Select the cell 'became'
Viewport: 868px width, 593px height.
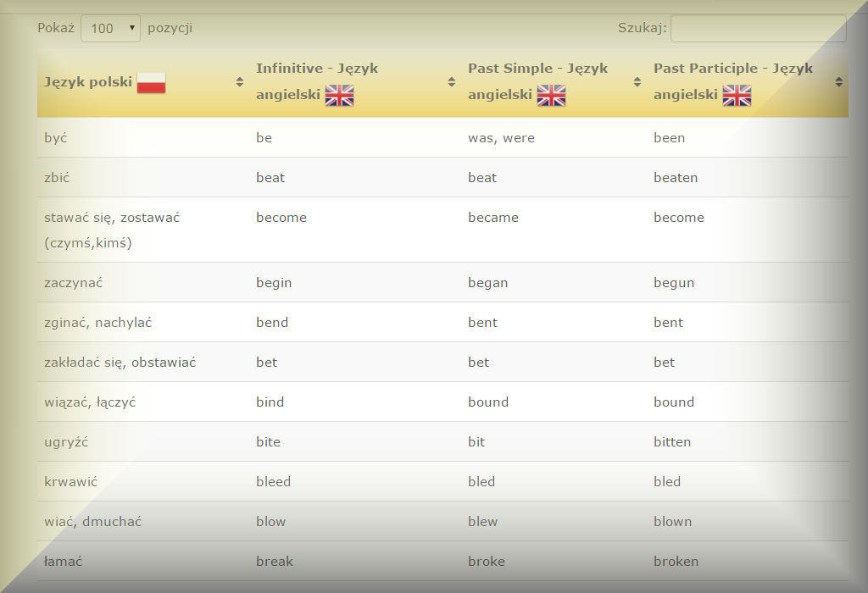point(554,230)
